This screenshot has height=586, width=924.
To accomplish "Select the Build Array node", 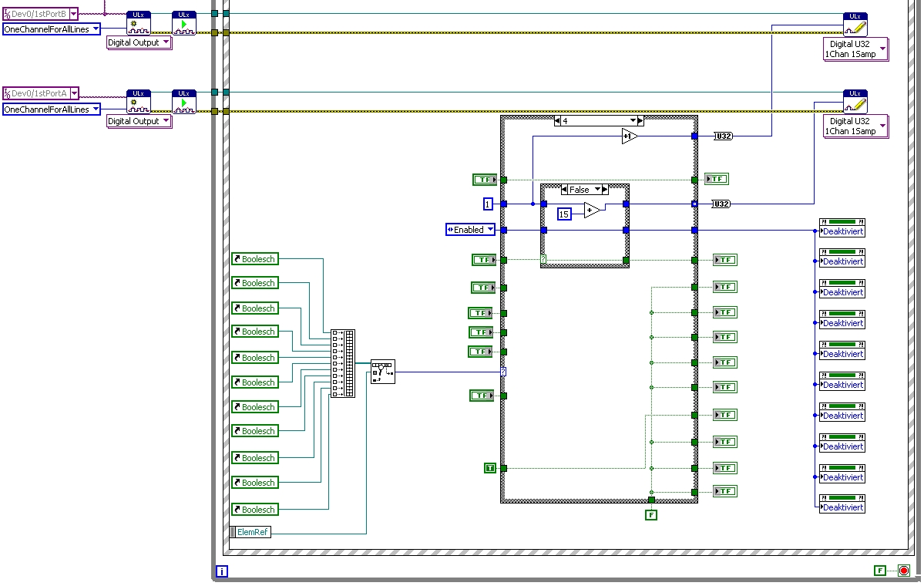I will coord(343,363).
